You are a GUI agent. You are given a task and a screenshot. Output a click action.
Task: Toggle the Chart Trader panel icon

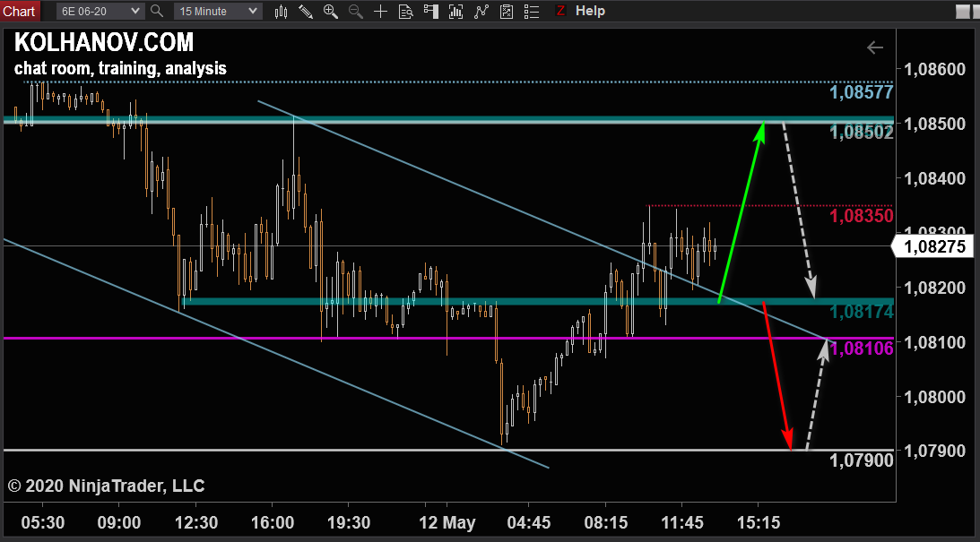[431, 12]
